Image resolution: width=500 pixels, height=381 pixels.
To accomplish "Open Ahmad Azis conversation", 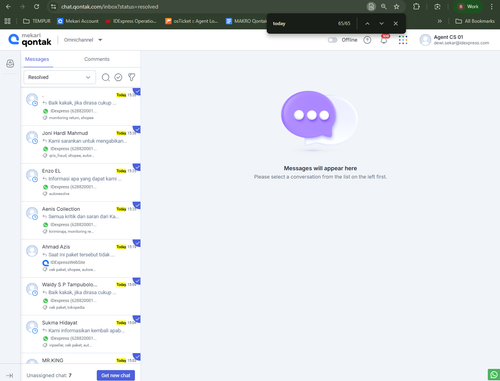I will pos(81,258).
